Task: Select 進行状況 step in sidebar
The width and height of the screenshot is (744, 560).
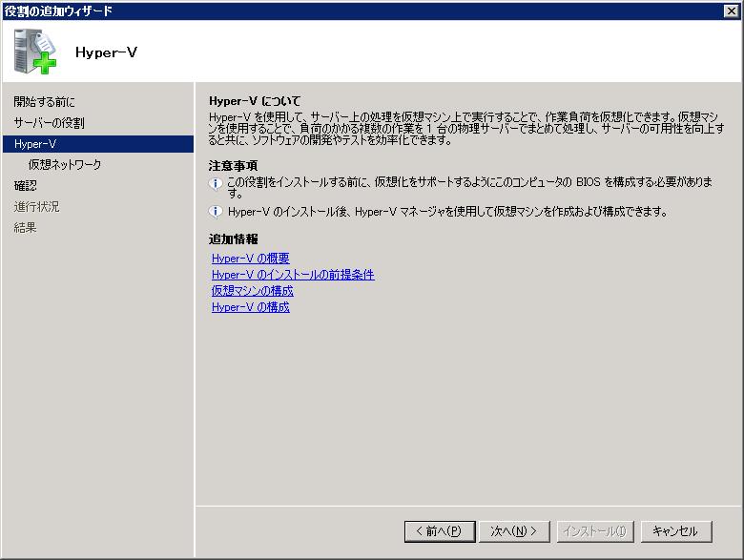Action: click(x=36, y=206)
